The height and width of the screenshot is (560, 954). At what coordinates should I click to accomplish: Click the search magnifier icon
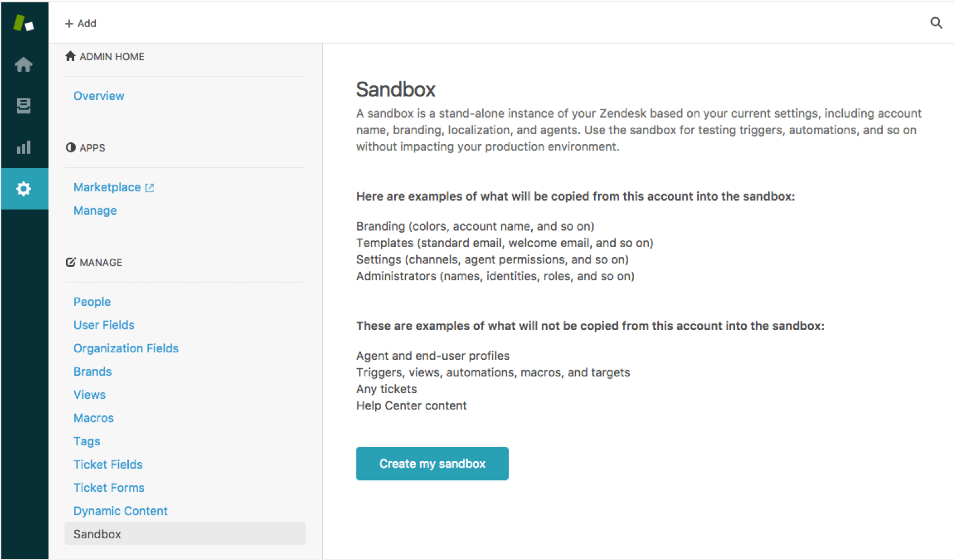936,23
